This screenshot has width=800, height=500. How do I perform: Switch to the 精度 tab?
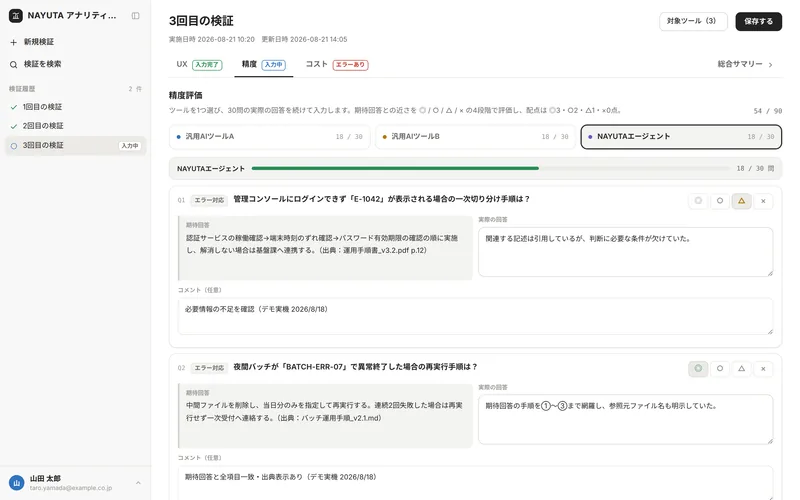coord(264,64)
